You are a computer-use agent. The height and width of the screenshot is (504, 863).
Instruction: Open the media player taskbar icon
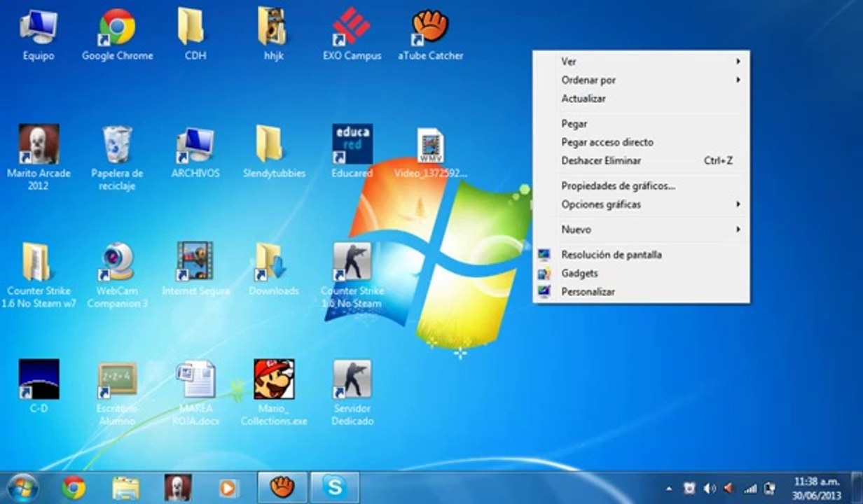pyautogui.click(x=227, y=487)
